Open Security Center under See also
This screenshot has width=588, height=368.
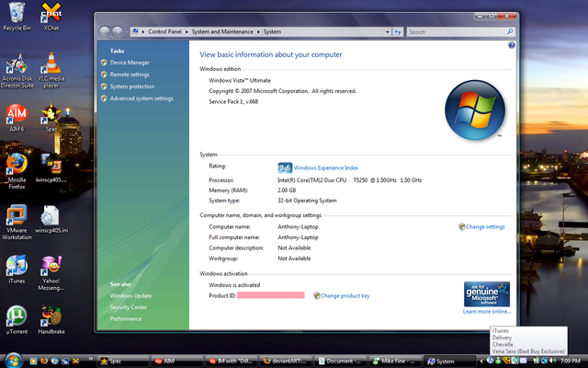129,307
